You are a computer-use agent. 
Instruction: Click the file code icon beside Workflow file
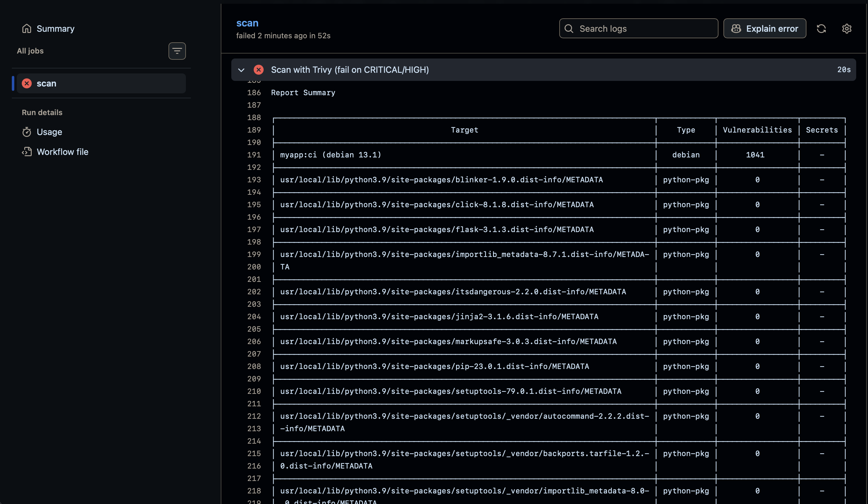pos(26,152)
